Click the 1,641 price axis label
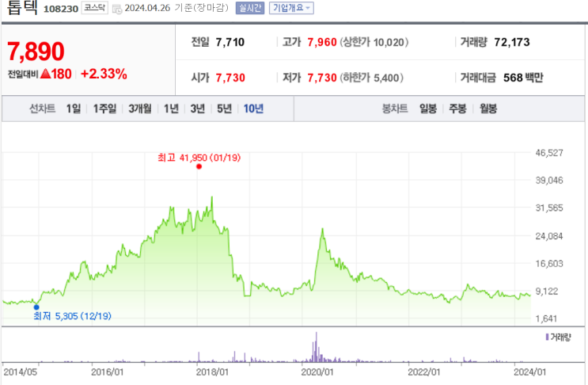 [x=546, y=318]
